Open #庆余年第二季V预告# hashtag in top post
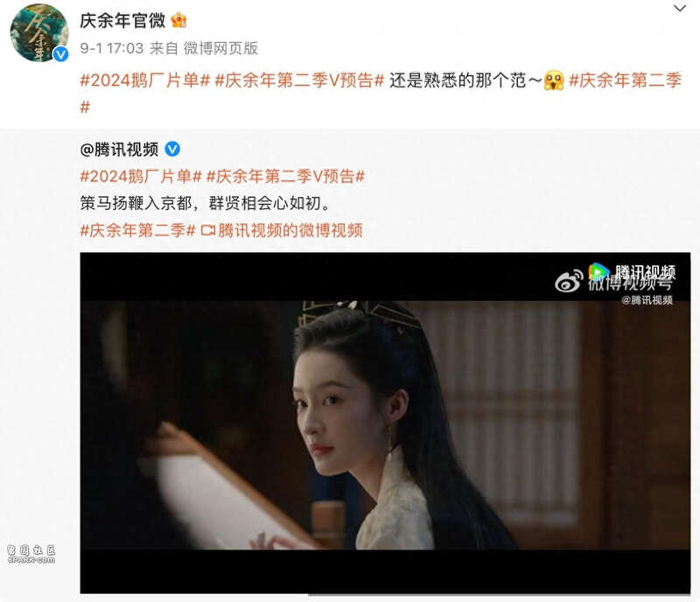700x602 pixels. click(299, 80)
